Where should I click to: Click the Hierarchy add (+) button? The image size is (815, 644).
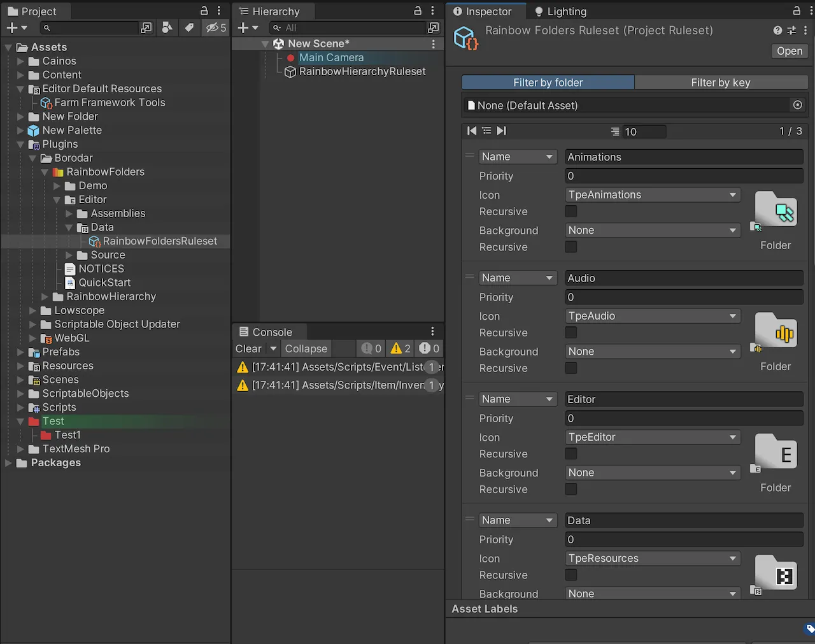[x=243, y=27]
